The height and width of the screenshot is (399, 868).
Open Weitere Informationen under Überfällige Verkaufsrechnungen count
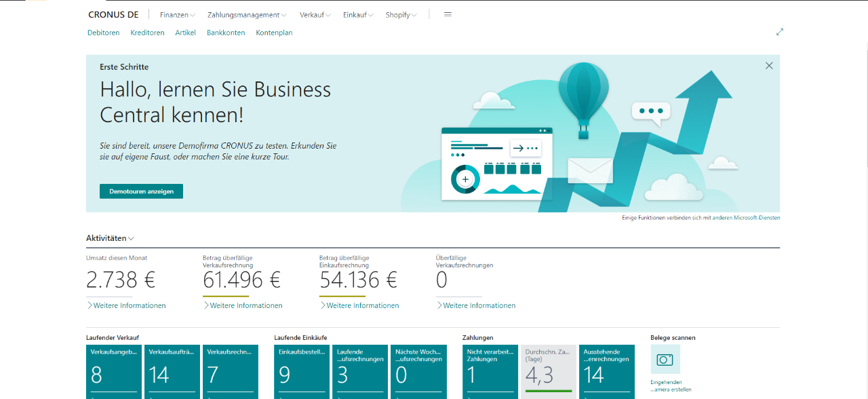[476, 305]
